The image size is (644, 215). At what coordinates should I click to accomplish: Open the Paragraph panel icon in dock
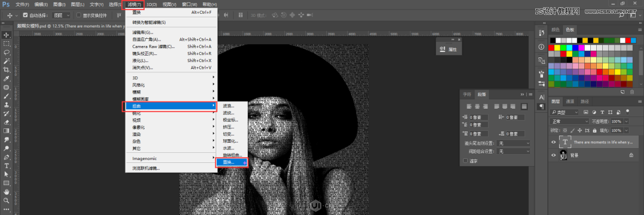(541, 107)
